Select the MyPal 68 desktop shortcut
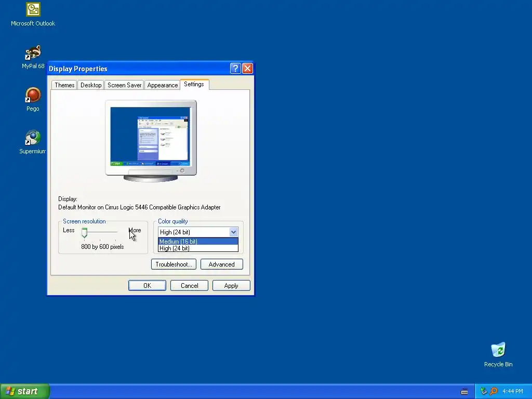 pyautogui.click(x=33, y=57)
